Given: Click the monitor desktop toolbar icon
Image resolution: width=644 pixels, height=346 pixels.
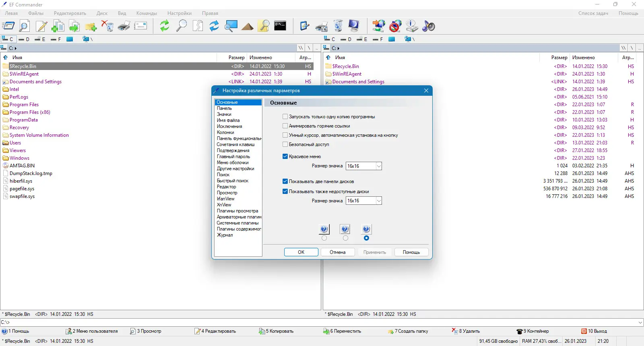Looking at the screenshot, I should 354,26.
